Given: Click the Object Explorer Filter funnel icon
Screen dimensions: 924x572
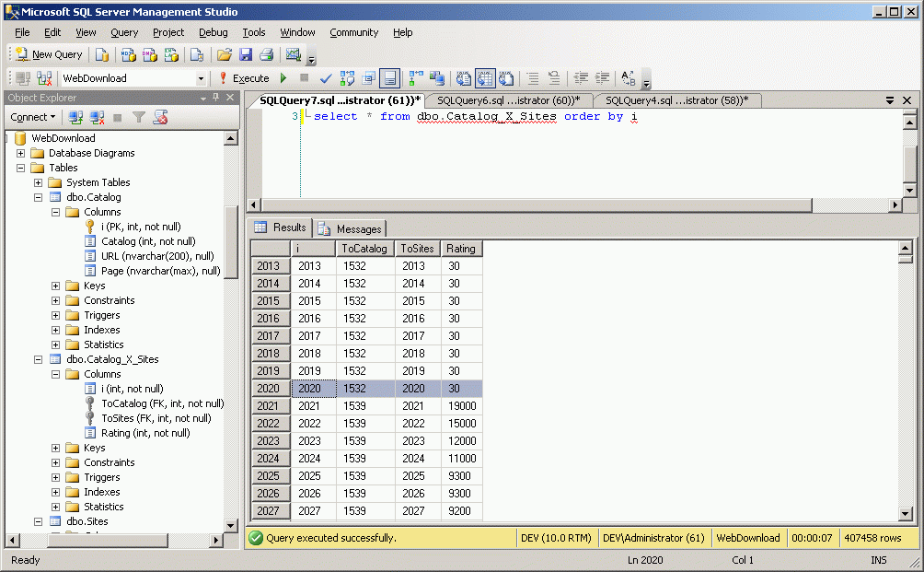Looking at the screenshot, I should 138,117.
